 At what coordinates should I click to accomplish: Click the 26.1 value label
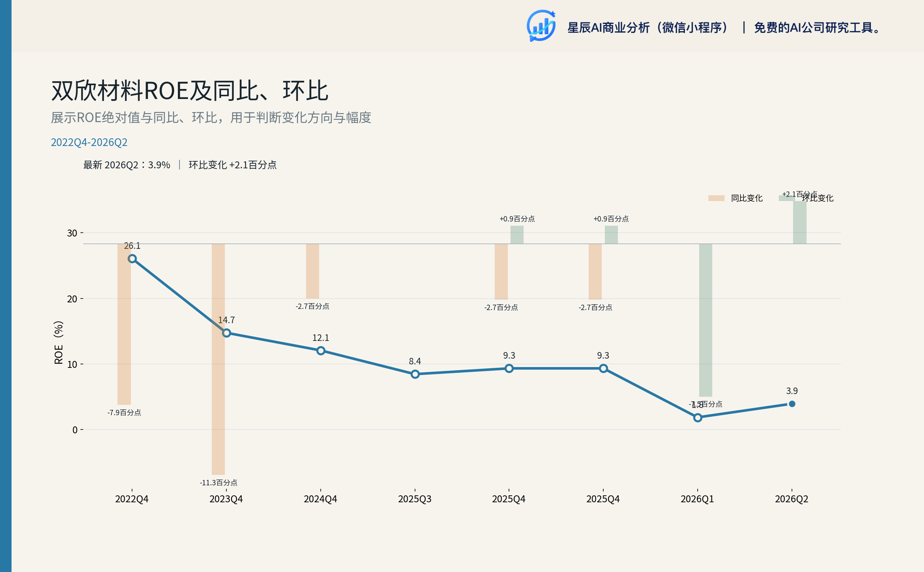(x=132, y=246)
